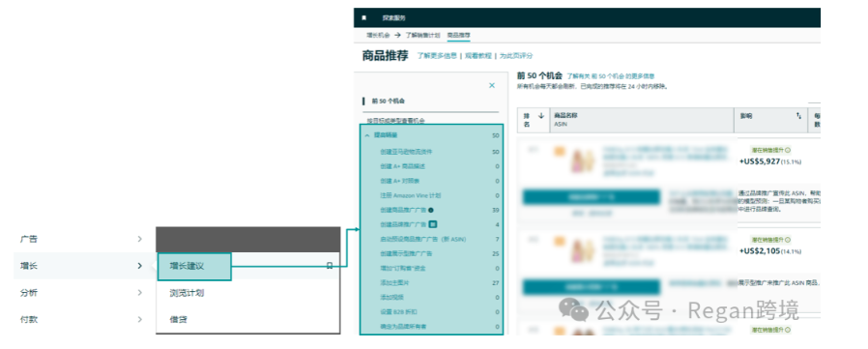This screenshot has height=349, width=868.
Task: Open the 观看教程 link
Action: [477, 56]
